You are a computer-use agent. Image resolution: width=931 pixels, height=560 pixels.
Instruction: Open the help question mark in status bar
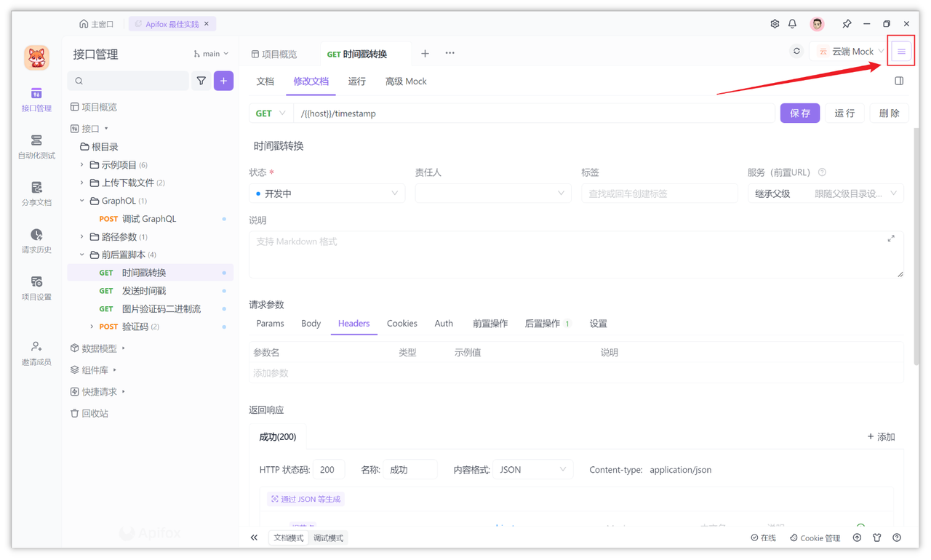[897, 537]
